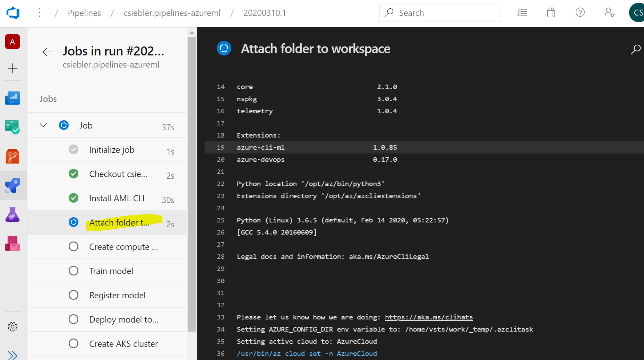Viewport: 644px width, 360px height.
Task: Open the Azure DevOps home logo
Action: click(x=13, y=13)
